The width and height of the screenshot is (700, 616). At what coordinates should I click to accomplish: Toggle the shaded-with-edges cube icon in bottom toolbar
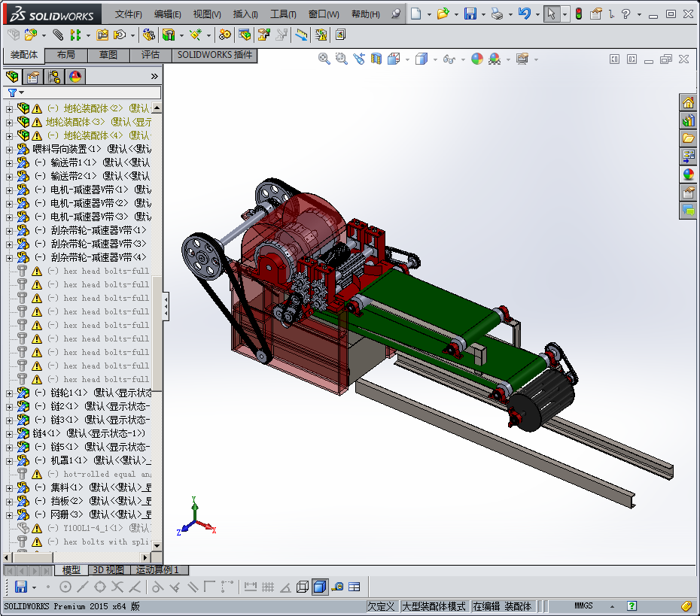click(x=320, y=587)
